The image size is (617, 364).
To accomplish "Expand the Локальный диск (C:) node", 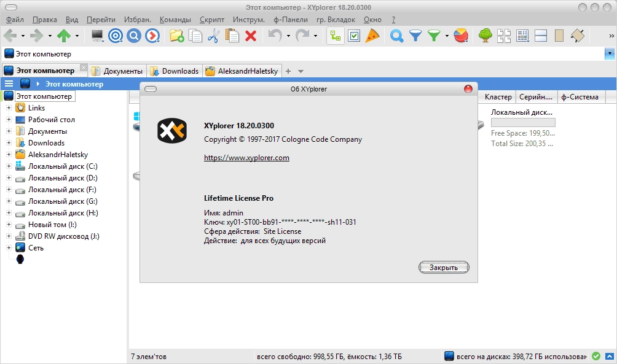I will coord(9,166).
